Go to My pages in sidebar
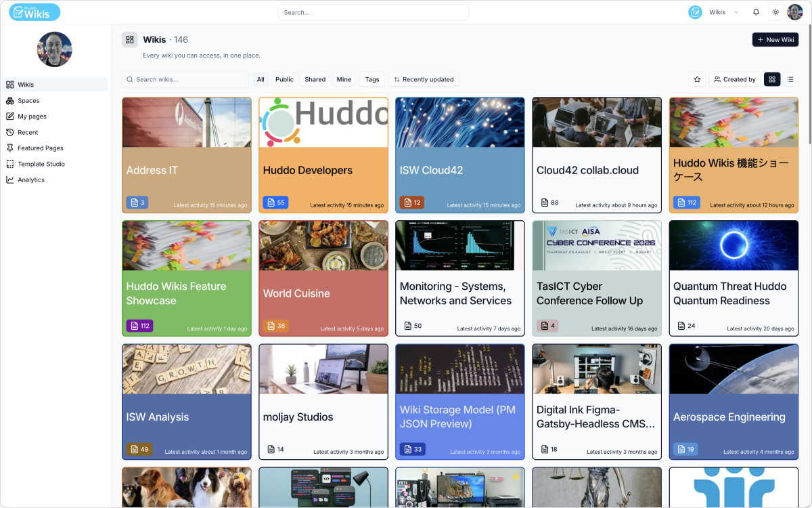This screenshot has width=812, height=508. point(55,117)
